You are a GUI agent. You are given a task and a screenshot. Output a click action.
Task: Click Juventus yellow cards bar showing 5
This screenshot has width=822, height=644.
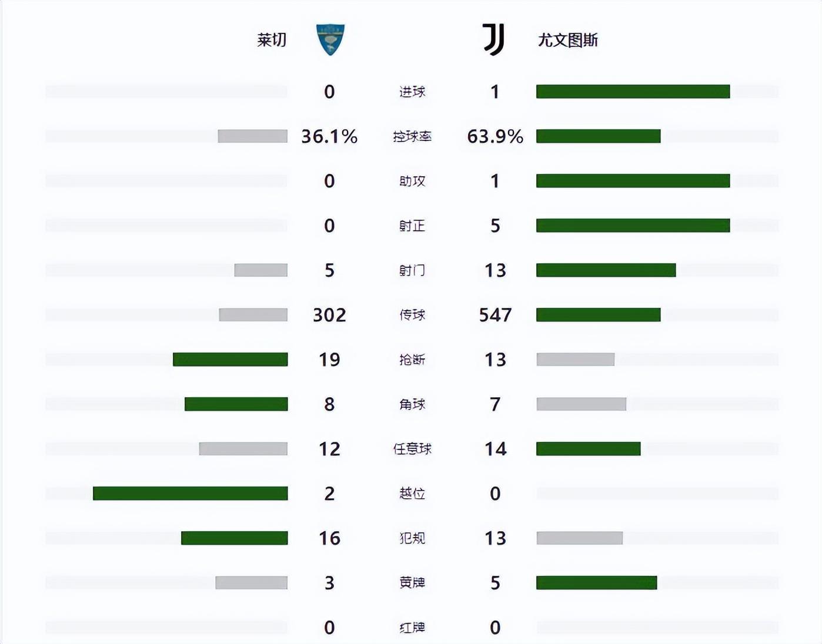pyautogui.click(x=596, y=583)
